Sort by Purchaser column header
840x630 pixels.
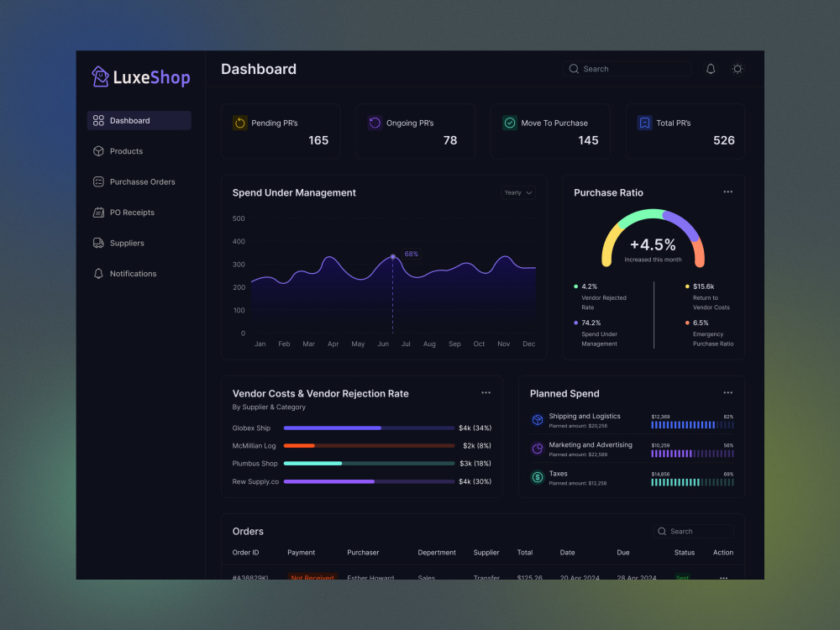pyautogui.click(x=363, y=553)
